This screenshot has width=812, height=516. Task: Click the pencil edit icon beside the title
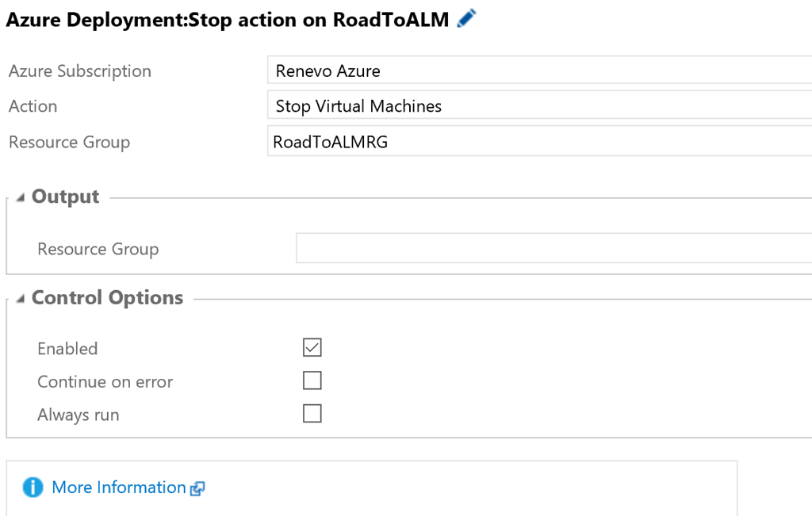pos(467,19)
